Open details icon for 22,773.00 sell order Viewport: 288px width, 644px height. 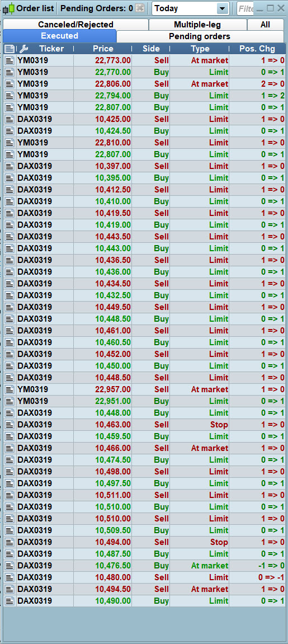[10, 60]
